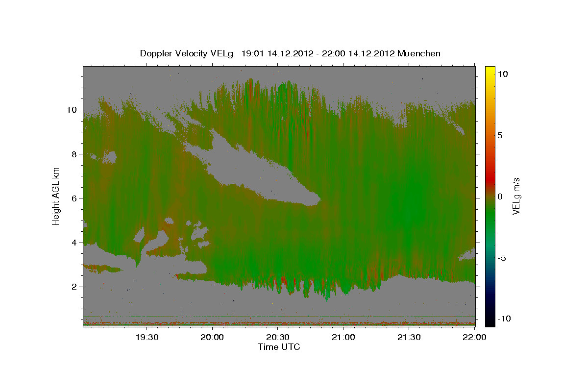The width and height of the screenshot is (588, 392).
Task: Click the 21:30 time tick label
Action: pyautogui.click(x=409, y=337)
